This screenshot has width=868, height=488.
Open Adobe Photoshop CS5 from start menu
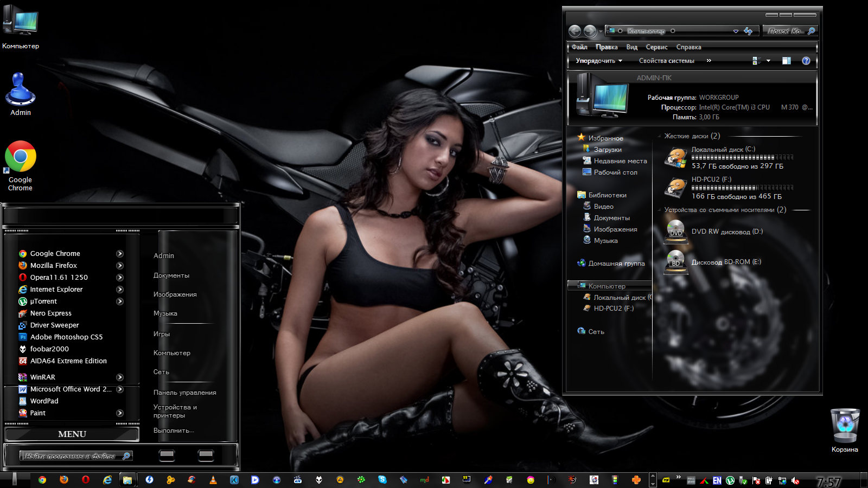[x=66, y=337]
